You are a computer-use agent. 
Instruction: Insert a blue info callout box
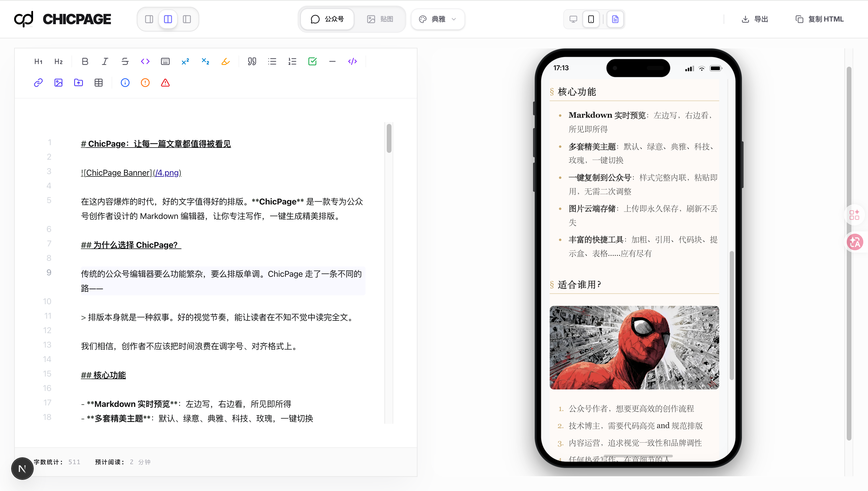[125, 83]
